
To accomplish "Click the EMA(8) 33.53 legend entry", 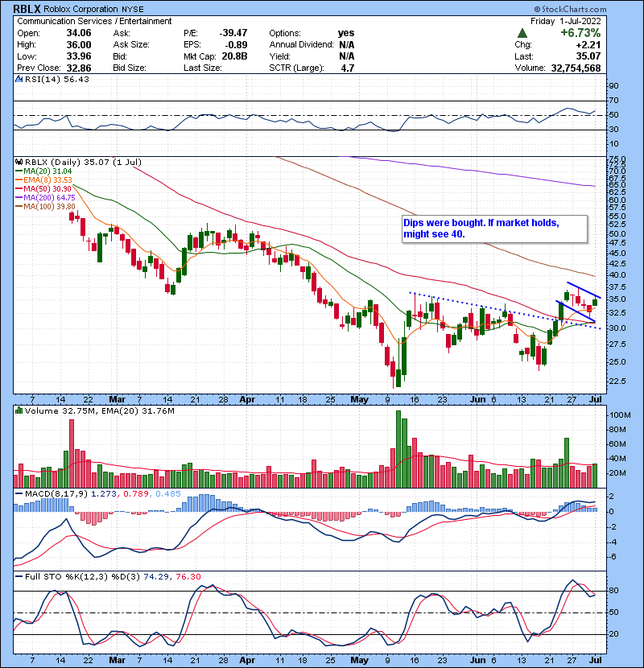I will (x=43, y=179).
